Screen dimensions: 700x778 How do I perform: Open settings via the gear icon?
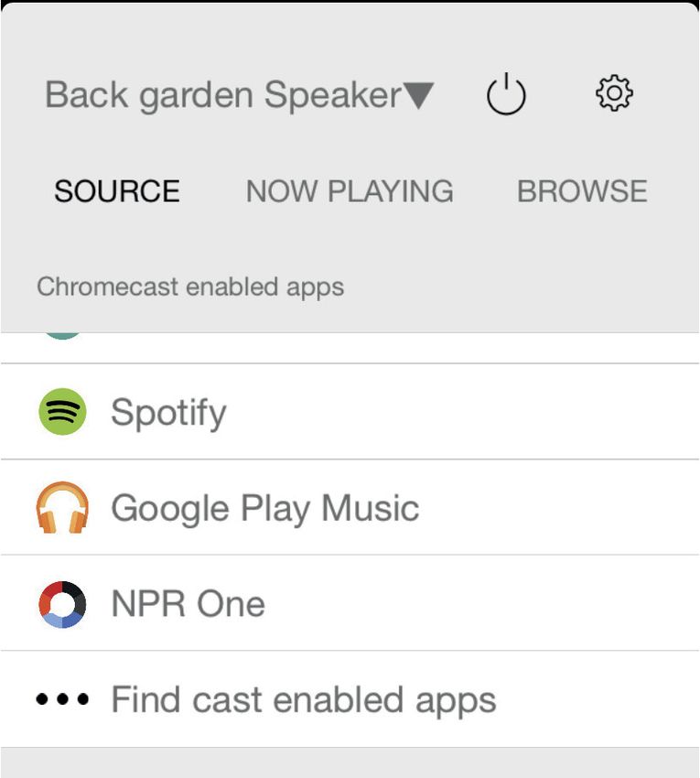pos(614,92)
